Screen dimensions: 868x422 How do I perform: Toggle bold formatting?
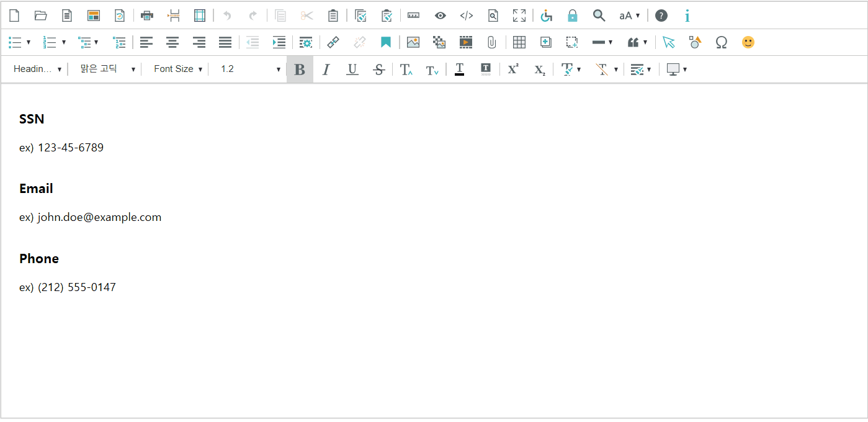[x=300, y=69]
